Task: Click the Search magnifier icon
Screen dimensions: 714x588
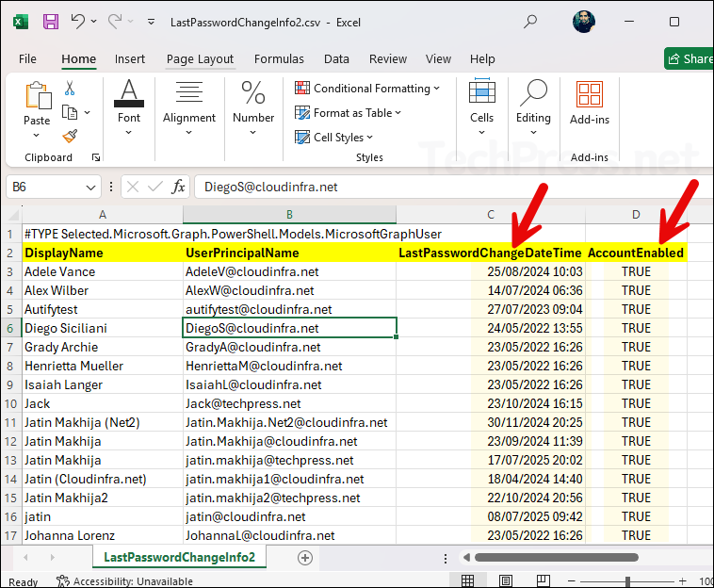Action: pyautogui.click(x=530, y=22)
